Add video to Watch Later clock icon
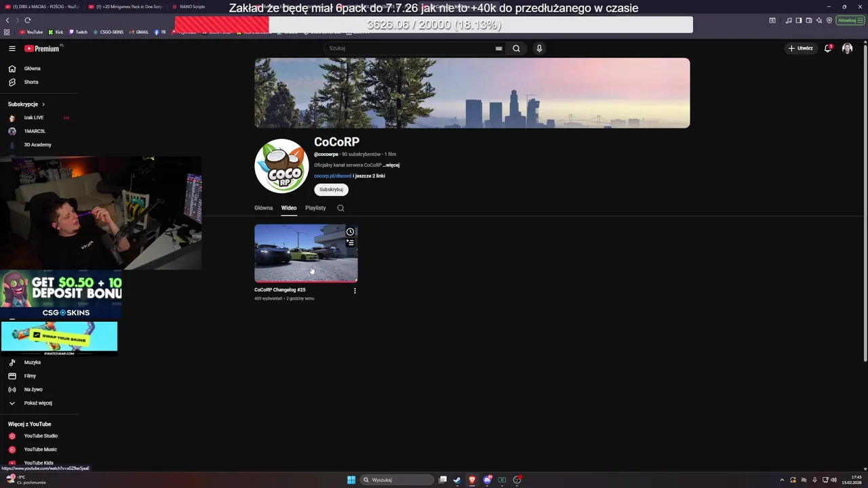This screenshot has width=868, height=488. tap(350, 232)
